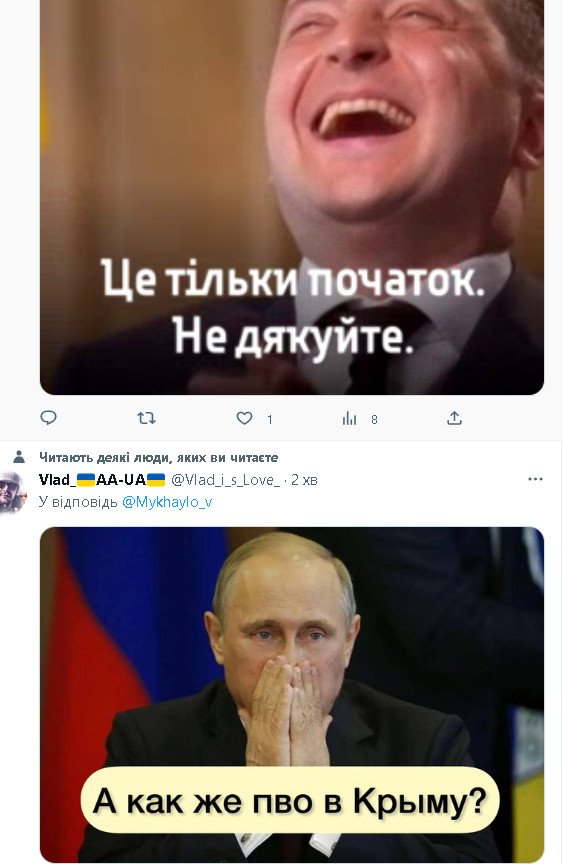563x864 pixels.
Task: Click the views count number 8
Action: [x=374, y=420]
